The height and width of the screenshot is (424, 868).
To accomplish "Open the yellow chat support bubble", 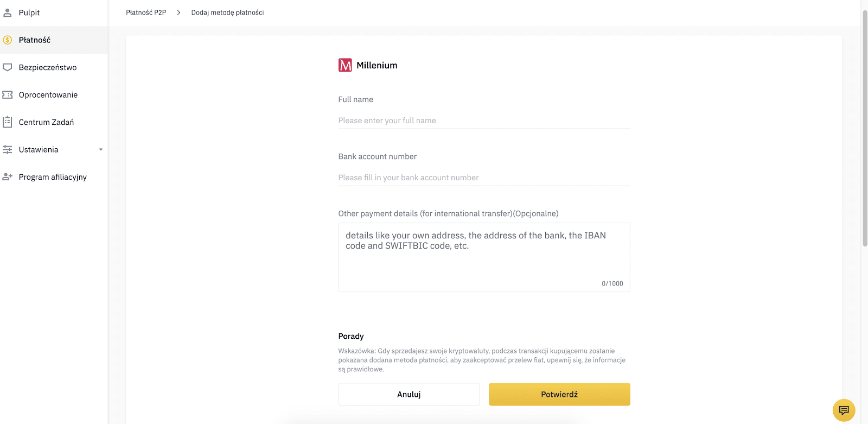I will tap(844, 410).
